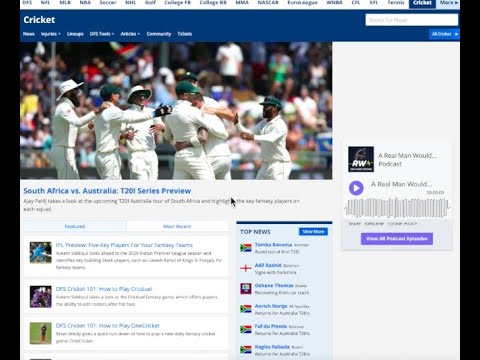The width and height of the screenshot is (480, 360).
Task: Open the EuroLeague sport tab
Action: click(303, 3)
